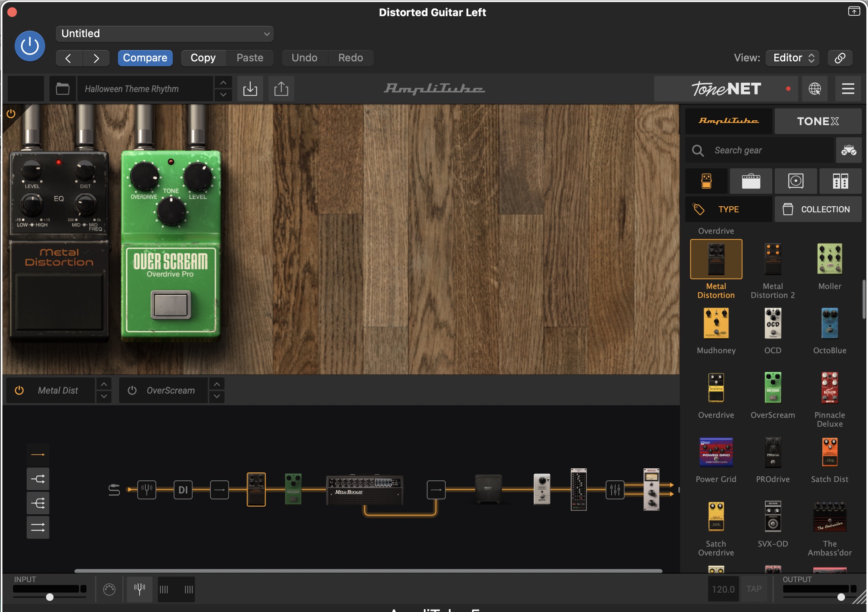The height and width of the screenshot is (612, 868).
Task: Select the stomp pedal gear category icon
Action: click(706, 181)
